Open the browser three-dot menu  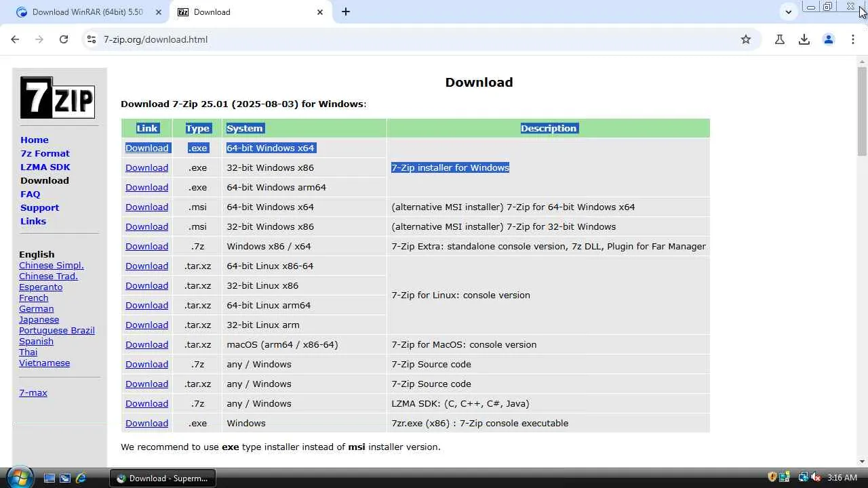point(853,39)
